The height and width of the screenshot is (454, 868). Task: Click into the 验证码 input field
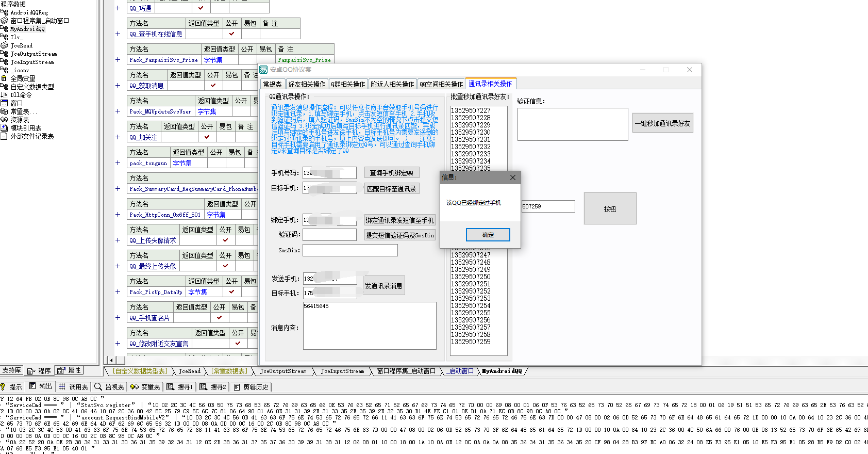click(329, 235)
